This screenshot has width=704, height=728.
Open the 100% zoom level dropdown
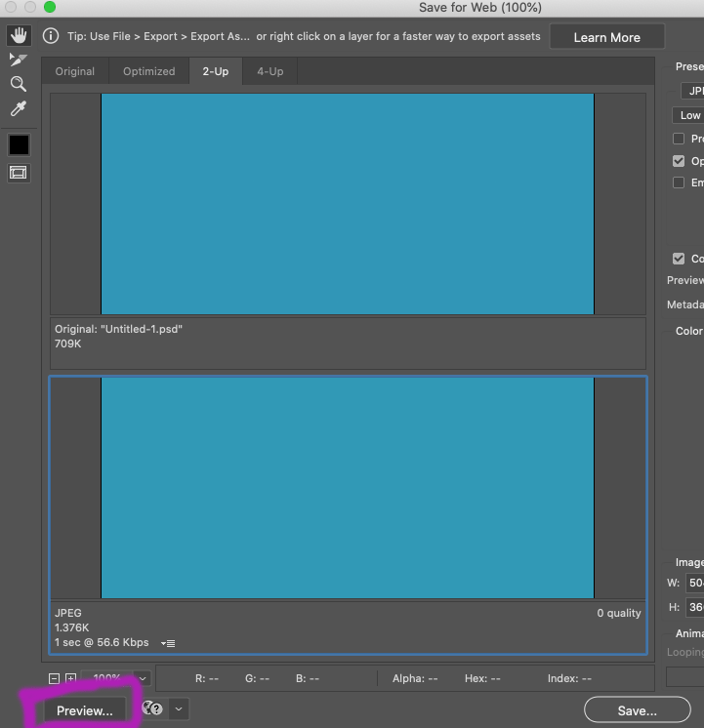point(143,679)
